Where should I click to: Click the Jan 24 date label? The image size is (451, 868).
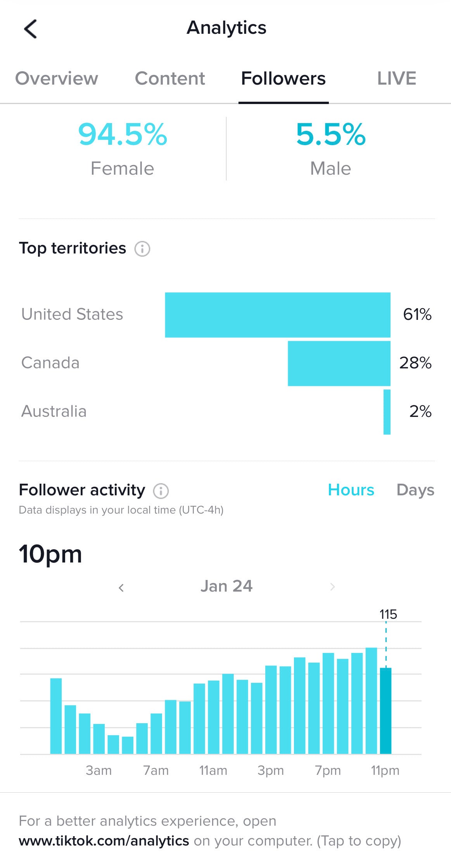click(226, 586)
